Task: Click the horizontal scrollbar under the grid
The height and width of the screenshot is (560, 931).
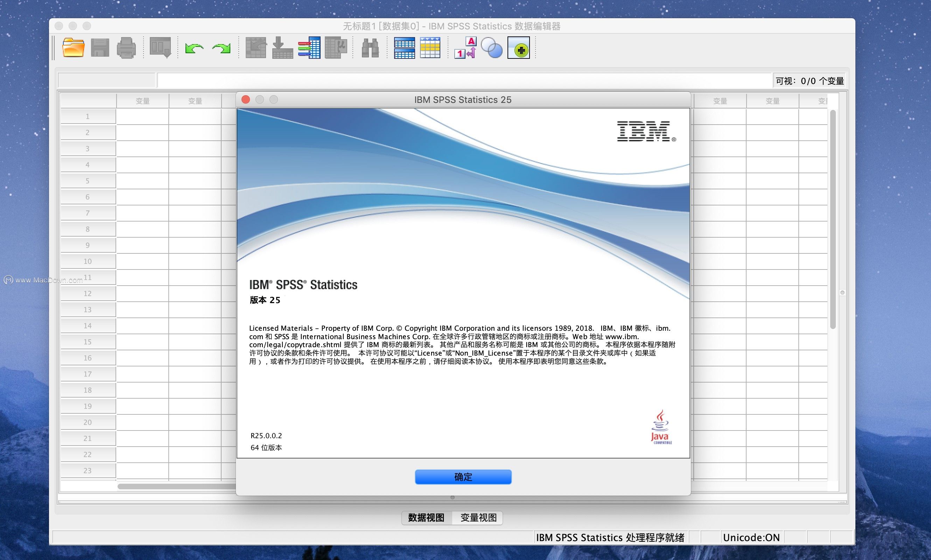Action: (177, 486)
